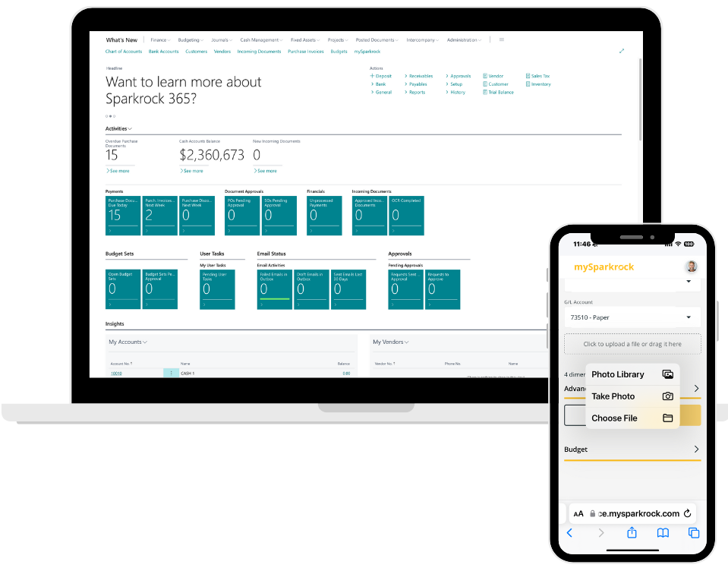The height and width of the screenshot is (571, 728).
Task: Click the Deposit plus action
Action: [x=381, y=76]
